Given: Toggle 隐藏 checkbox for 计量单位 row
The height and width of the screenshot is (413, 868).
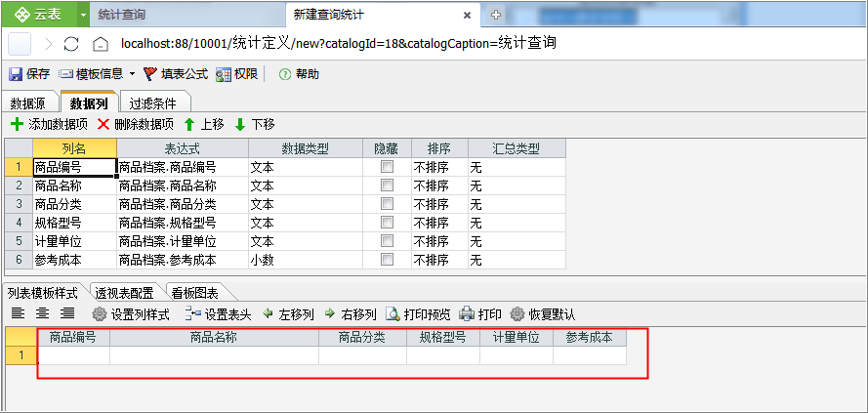Looking at the screenshot, I should [387, 241].
